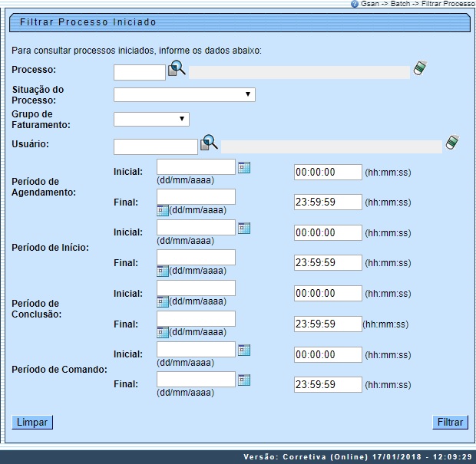Focus the Comando Inicial date field
Viewport: 476px width, 464px height.
[x=196, y=349]
